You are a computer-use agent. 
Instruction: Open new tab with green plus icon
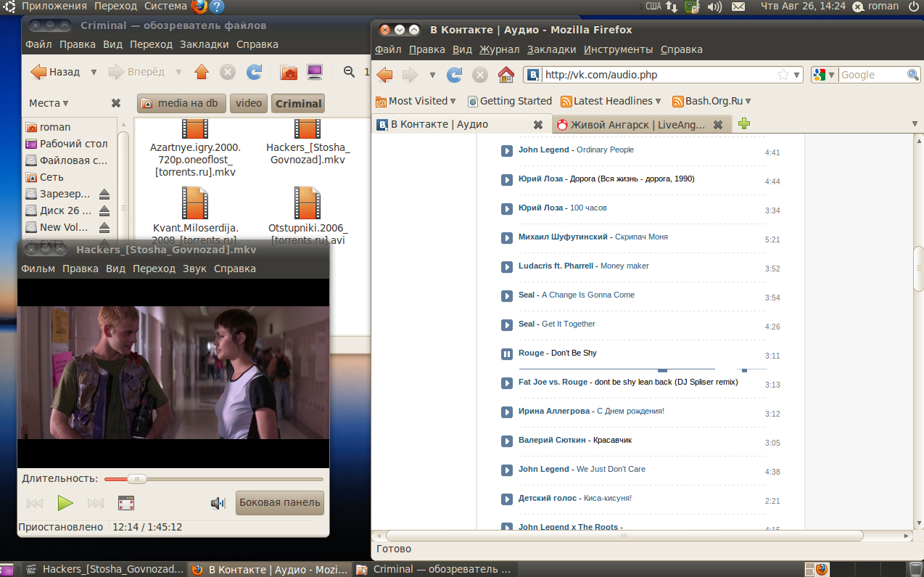(743, 124)
